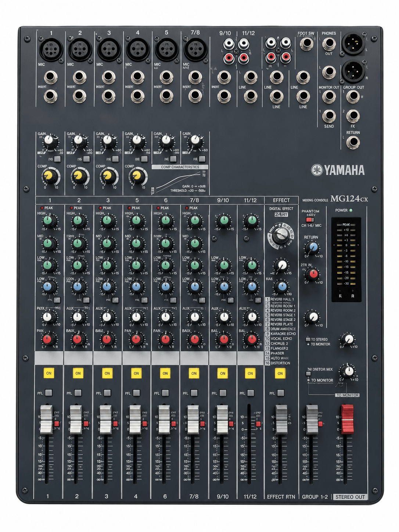
Task: Turn the yellow COMP knob on channel 1
Action: [49, 177]
